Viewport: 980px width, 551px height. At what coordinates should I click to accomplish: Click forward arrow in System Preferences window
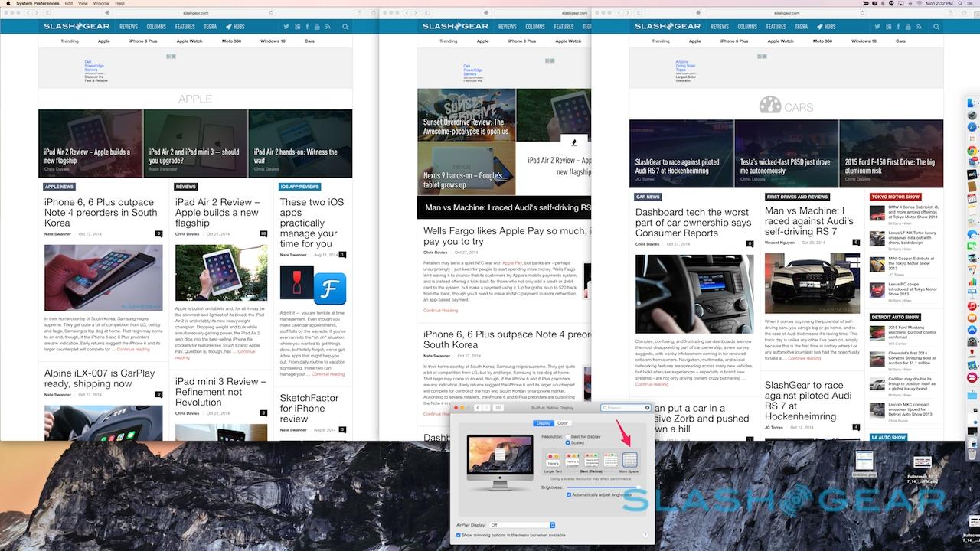tap(487, 408)
